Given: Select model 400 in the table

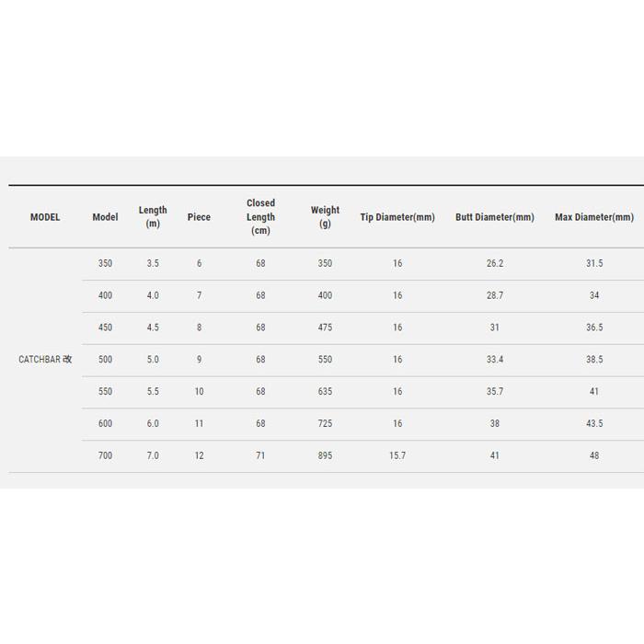Looking at the screenshot, I should 105,295.
